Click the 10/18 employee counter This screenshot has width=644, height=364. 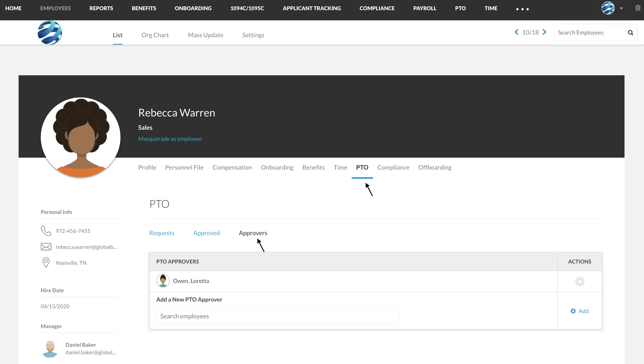530,33
